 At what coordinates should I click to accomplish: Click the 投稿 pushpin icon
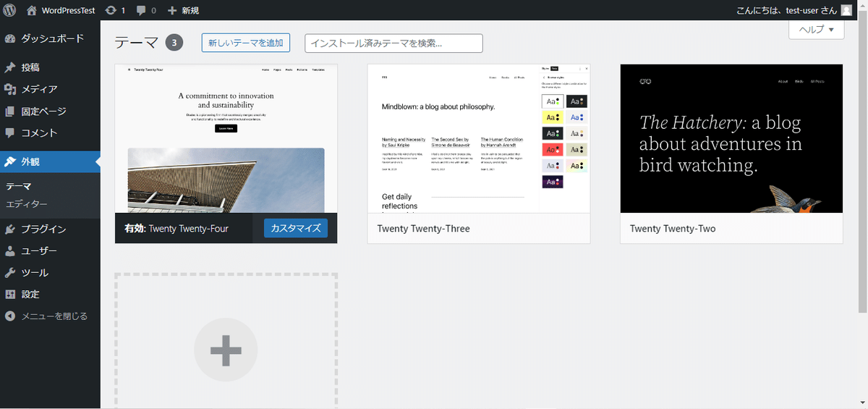pos(10,67)
